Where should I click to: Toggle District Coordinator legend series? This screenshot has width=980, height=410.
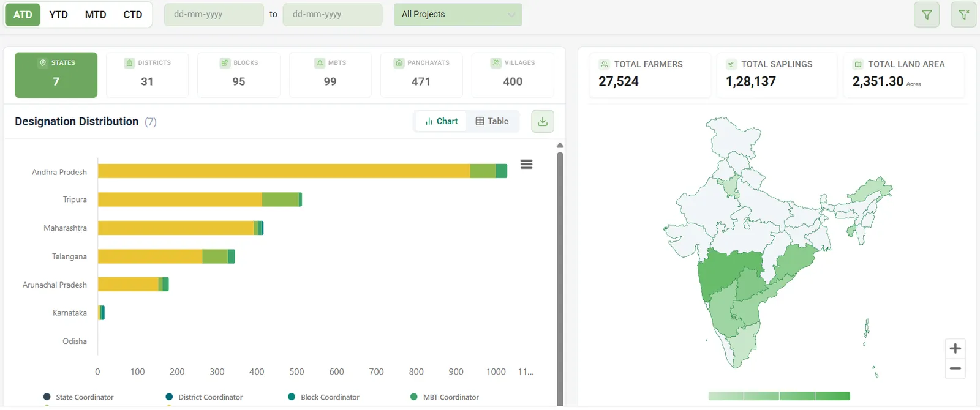coord(204,397)
